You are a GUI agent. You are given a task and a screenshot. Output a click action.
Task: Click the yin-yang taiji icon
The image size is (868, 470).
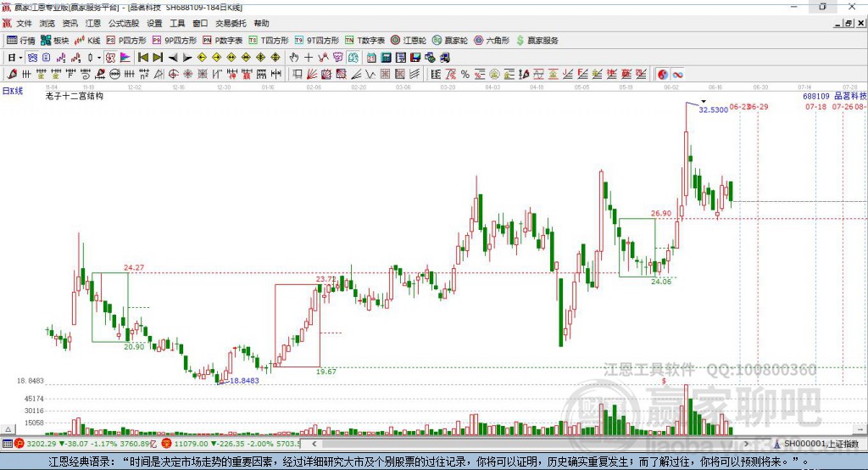pyautogui.click(x=663, y=75)
